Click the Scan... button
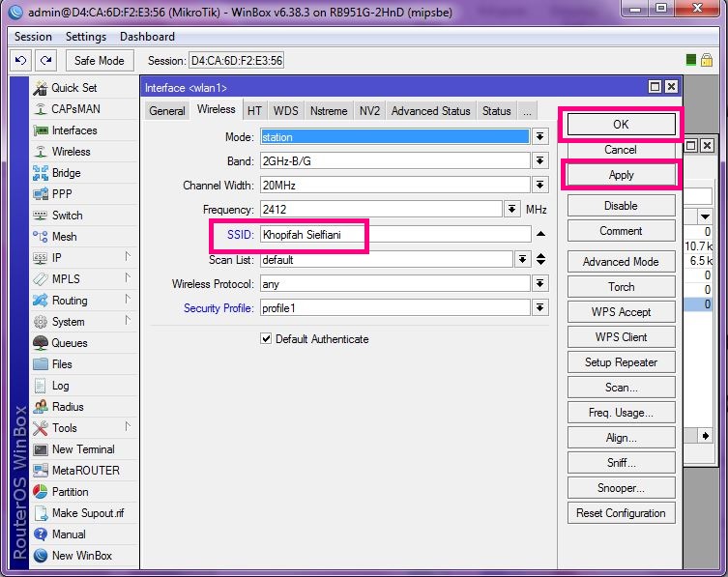The image size is (728, 577). click(x=622, y=388)
